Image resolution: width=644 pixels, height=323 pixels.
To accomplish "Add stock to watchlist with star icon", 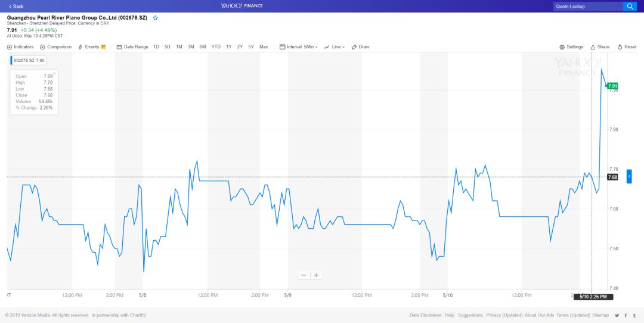I will pos(156,18).
